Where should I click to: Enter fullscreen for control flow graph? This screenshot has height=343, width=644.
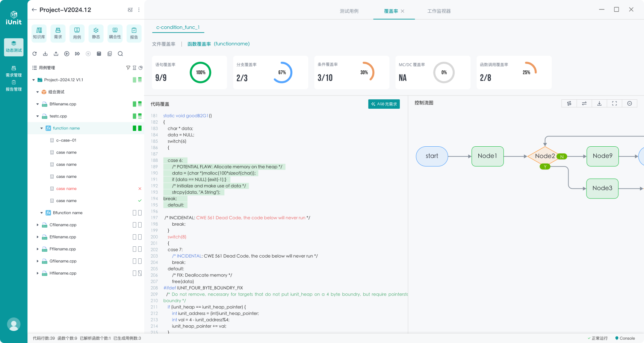point(614,103)
